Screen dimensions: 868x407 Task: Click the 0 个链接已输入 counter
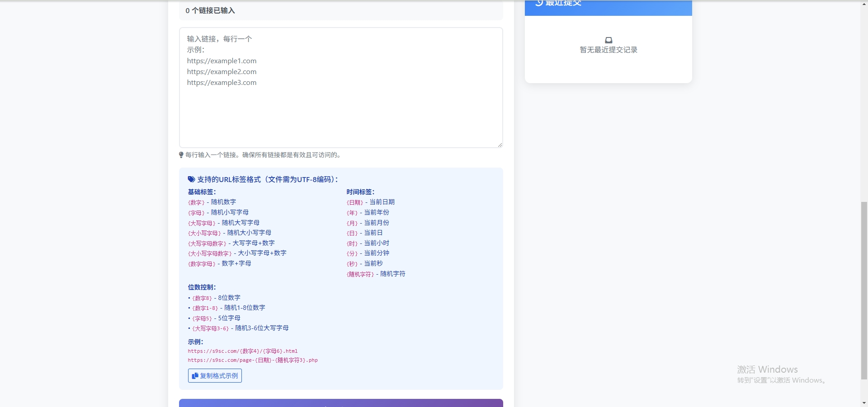pyautogui.click(x=210, y=10)
